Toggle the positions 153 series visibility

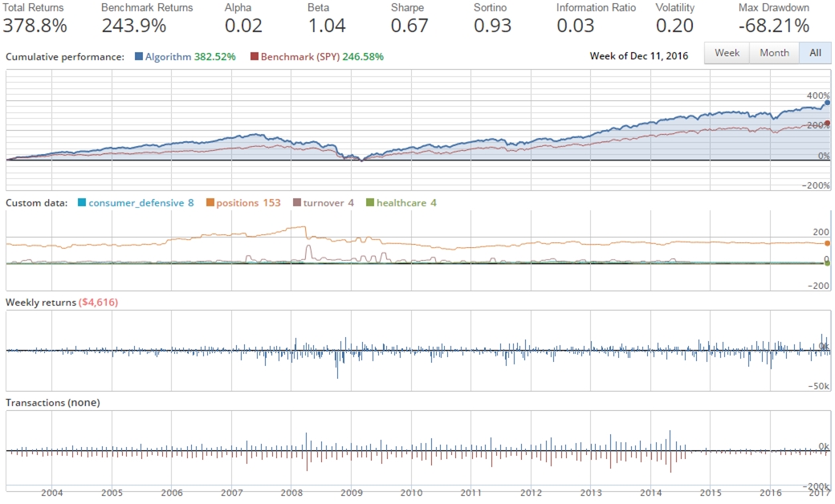click(x=245, y=203)
